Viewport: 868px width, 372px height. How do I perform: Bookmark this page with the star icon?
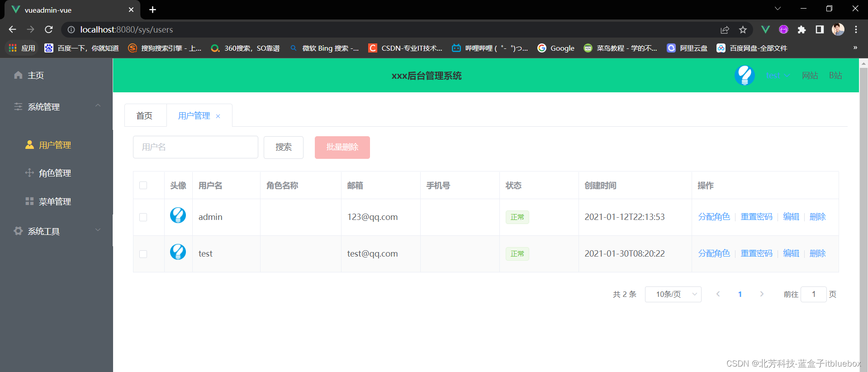[743, 30]
